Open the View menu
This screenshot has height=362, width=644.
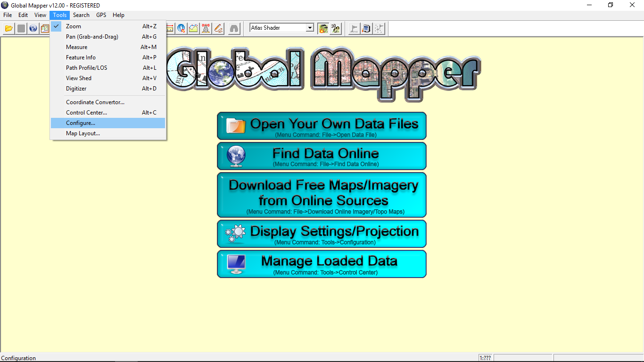(x=40, y=15)
